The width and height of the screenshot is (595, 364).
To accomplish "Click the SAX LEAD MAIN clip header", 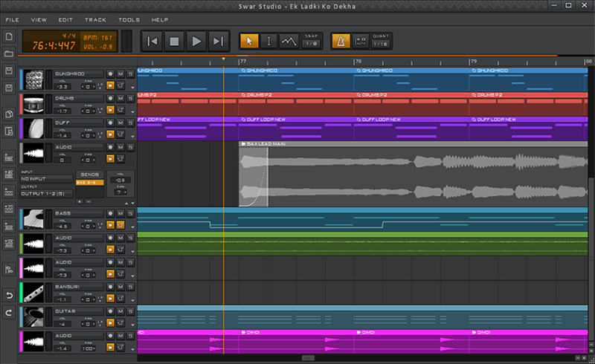I will [413, 143].
